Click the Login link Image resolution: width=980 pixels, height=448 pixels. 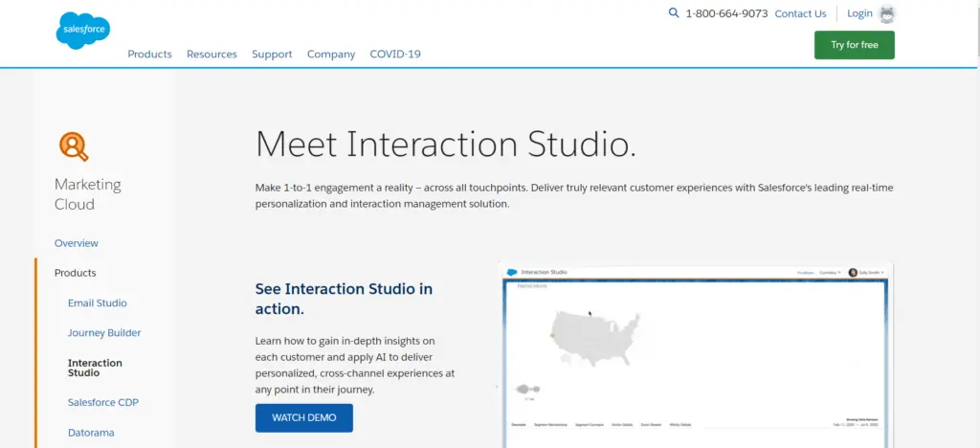point(859,13)
